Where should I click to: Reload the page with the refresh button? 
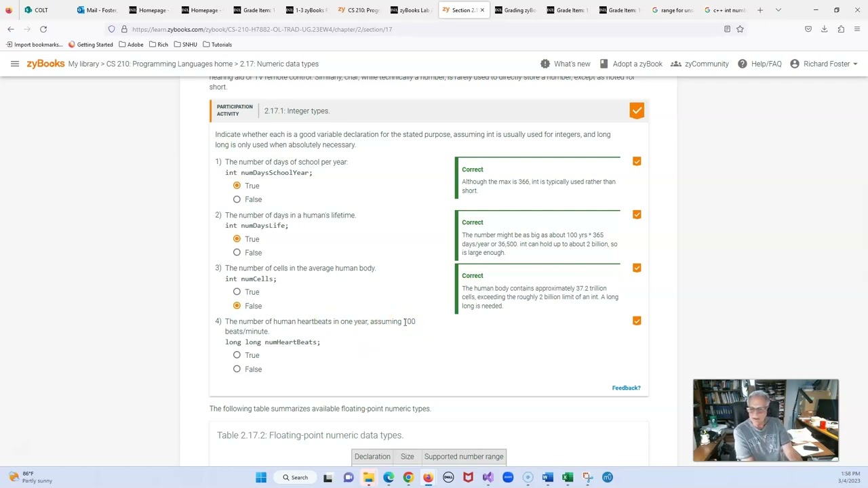pyautogui.click(x=43, y=29)
